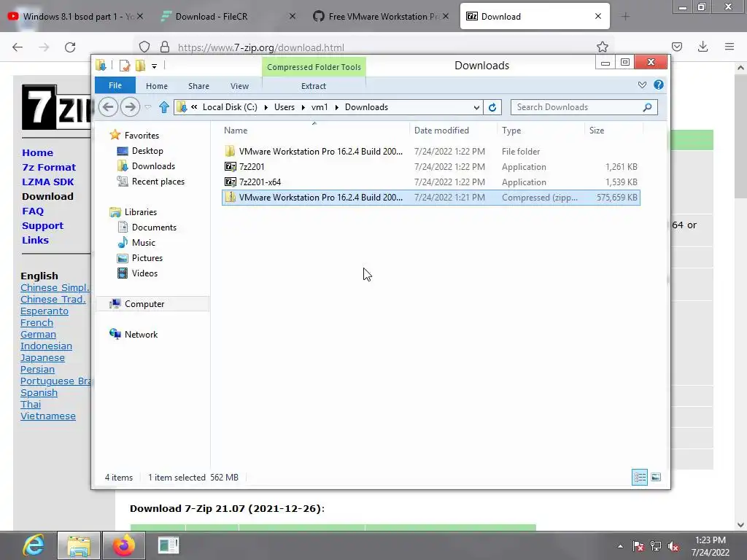Image resolution: width=747 pixels, height=560 pixels.
Task: Click Firefox taskbar icon
Action: click(x=124, y=545)
